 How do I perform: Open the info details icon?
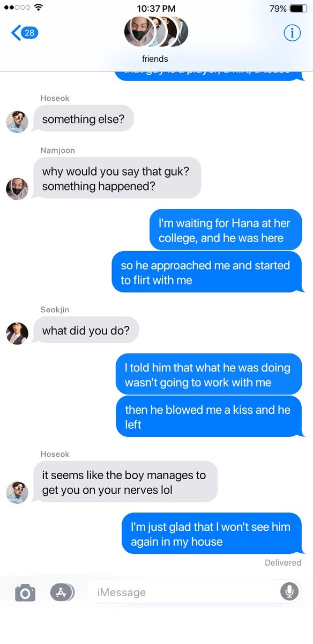[292, 33]
